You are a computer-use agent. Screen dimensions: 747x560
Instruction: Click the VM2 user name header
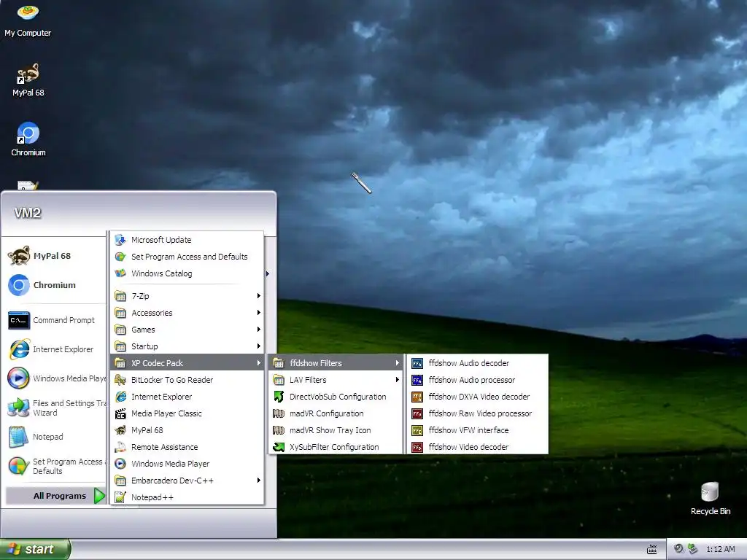click(x=28, y=213)
